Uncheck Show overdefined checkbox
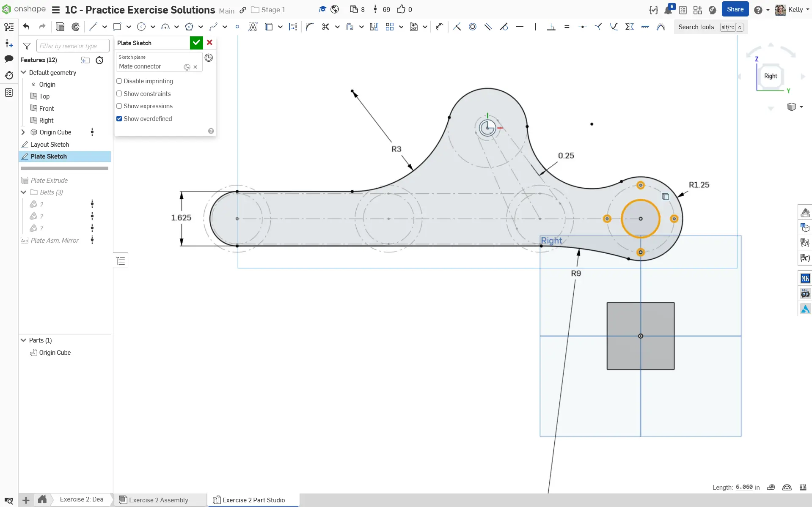The image size is (812, 507). [119, 119]
